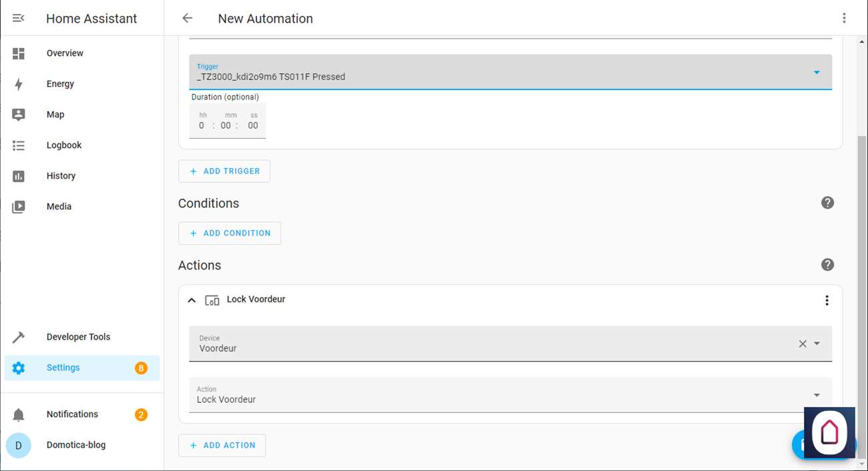This screenshot has height=471, width=868.
Task: Open the Notifications panel
Action: click(x=72, y=414)
